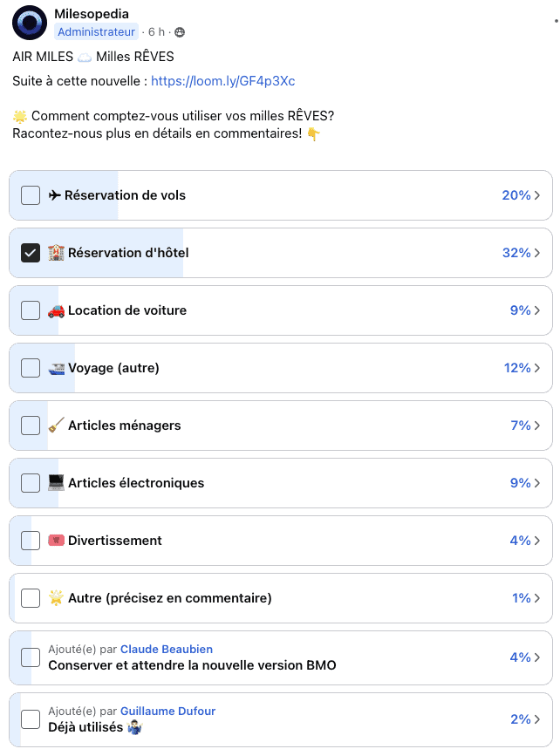Click the car icon beside Location de voiture
560x749 pixels.
click(x=56, y=310)
